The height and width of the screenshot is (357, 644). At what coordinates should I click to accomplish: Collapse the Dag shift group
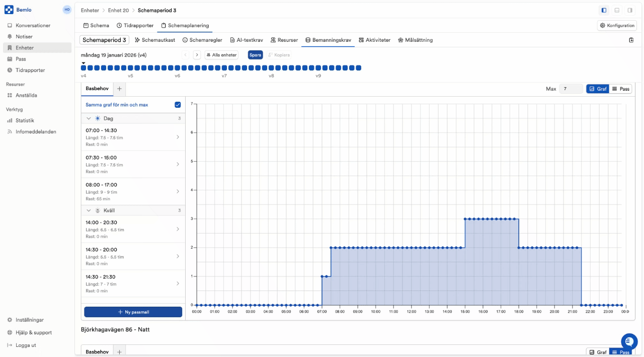pos(89,118)
